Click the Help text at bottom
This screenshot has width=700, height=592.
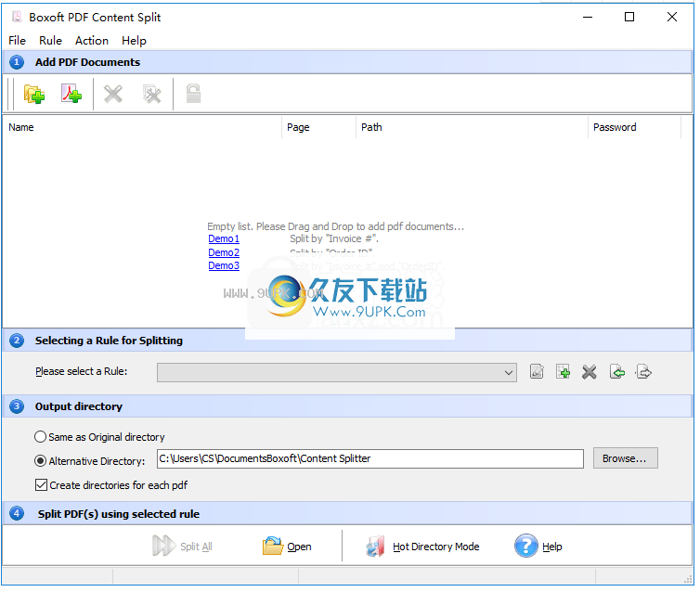click(551, 547)
